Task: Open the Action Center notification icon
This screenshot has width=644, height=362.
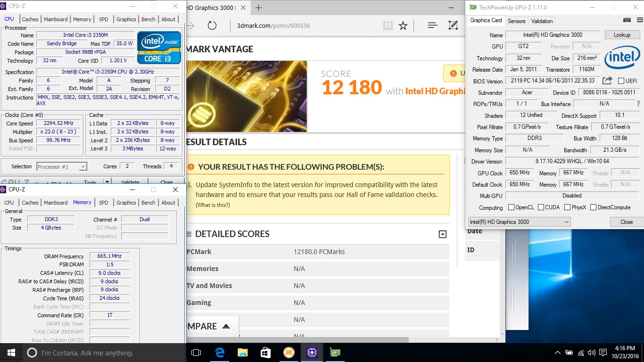Action: [604, 353]
